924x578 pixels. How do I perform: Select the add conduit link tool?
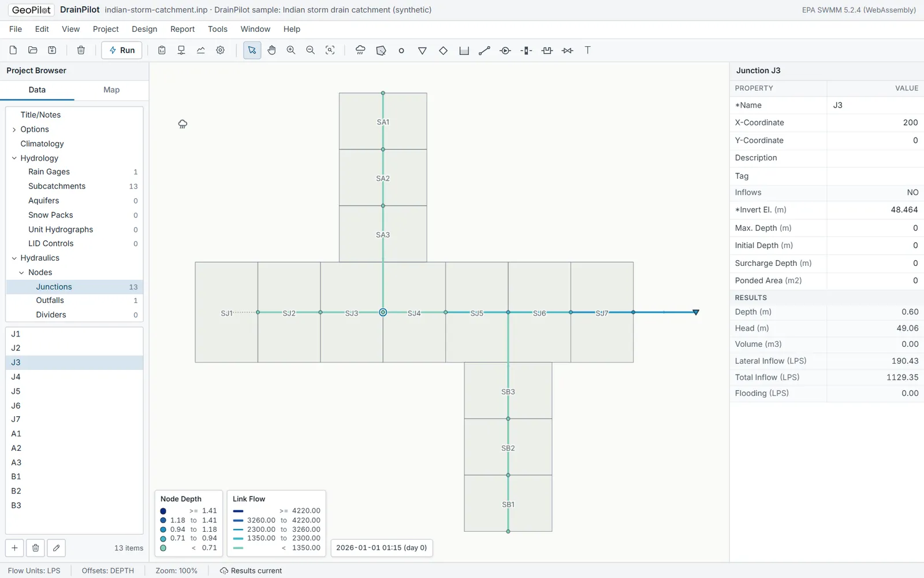tap(485, 50)
